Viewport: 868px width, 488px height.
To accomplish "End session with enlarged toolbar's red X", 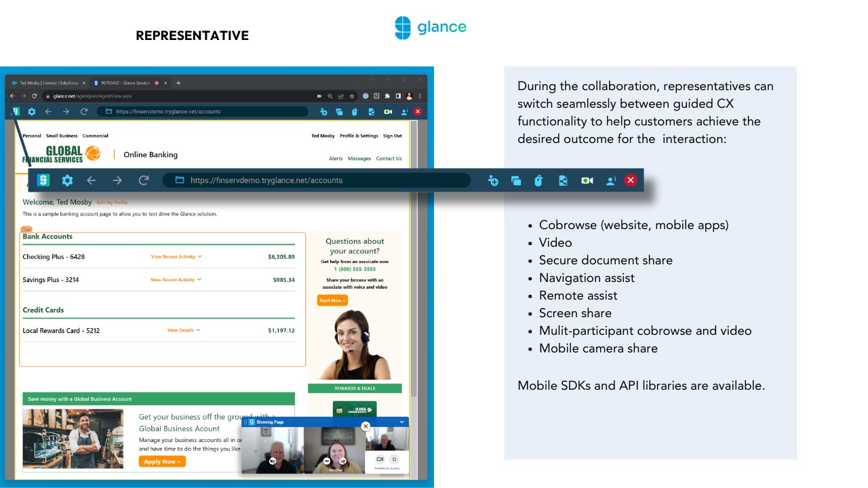I will click(x=631, y=180).
